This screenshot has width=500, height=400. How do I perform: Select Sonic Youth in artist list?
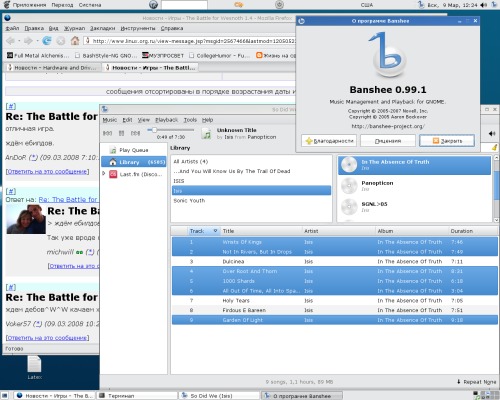pyautogui.click(x=189, y=200)
